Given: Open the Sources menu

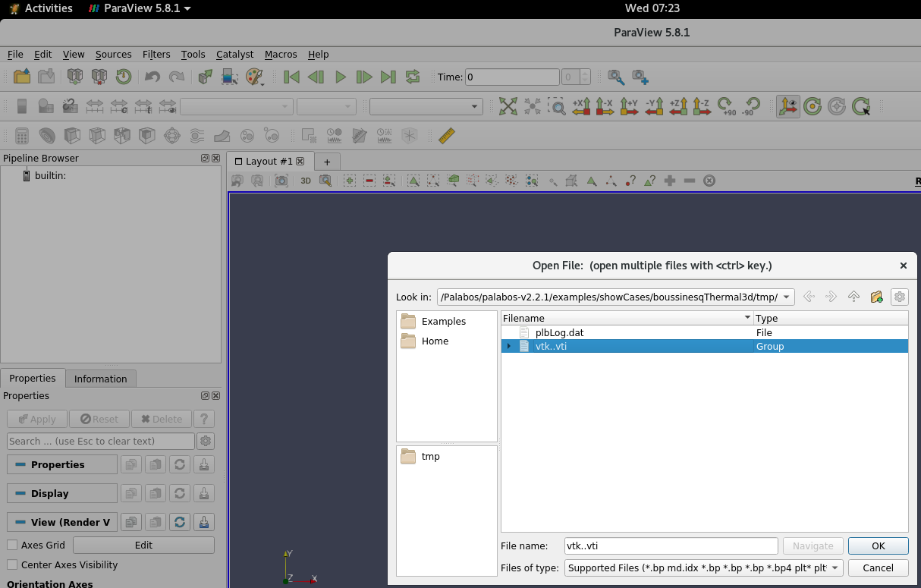Looking at the screenshot, I should coord(113,54).
